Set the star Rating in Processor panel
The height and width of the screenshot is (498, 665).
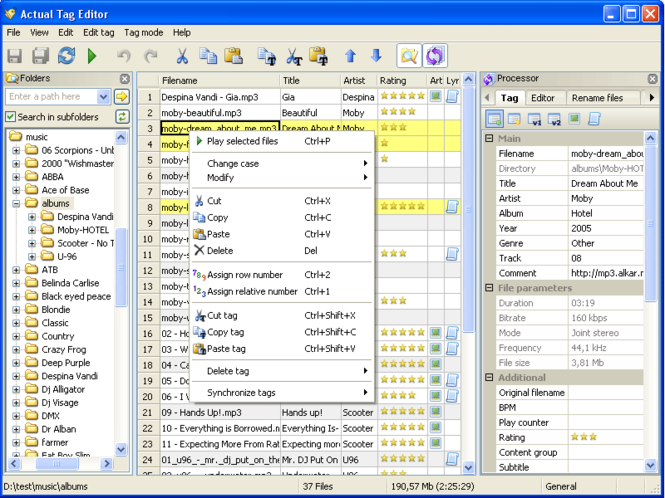pyautogui.click(x=584, y=437)
